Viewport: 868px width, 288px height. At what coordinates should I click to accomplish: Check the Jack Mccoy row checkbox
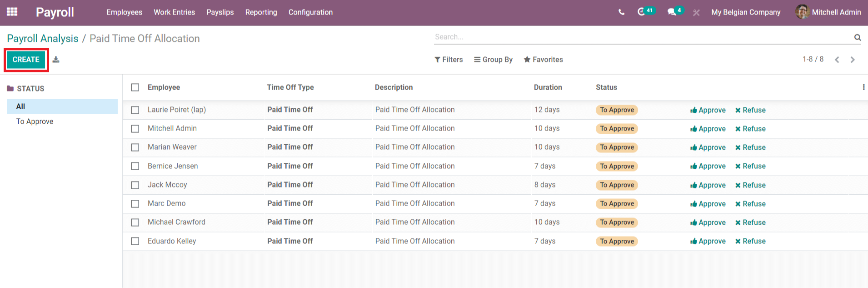point(135,185)
